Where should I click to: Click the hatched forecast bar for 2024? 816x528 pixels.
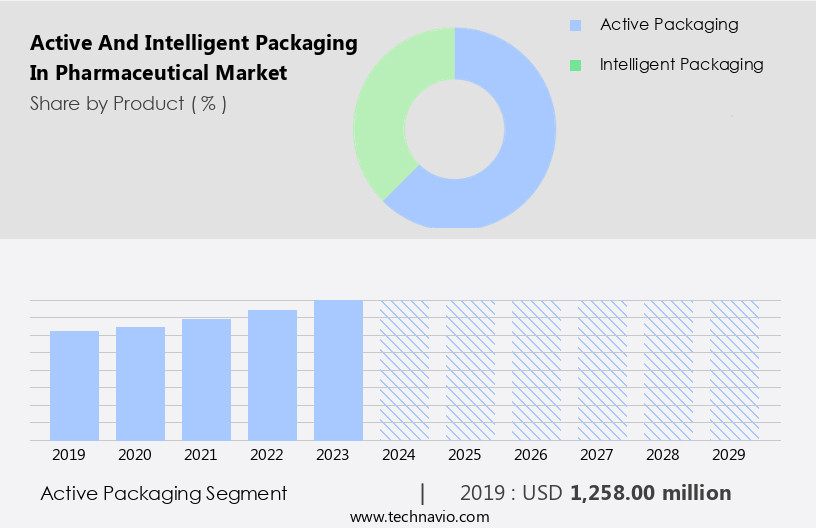tap(405, 370)
